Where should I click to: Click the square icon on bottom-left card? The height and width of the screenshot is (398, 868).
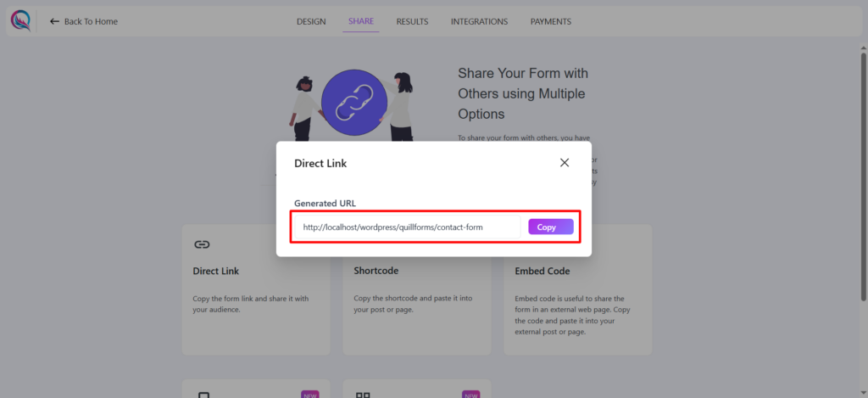coord(203,395)
